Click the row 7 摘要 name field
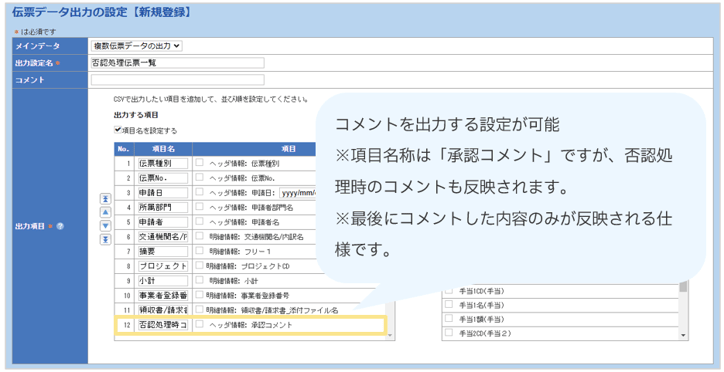724x372 pixels. click(x=163, y=252)
